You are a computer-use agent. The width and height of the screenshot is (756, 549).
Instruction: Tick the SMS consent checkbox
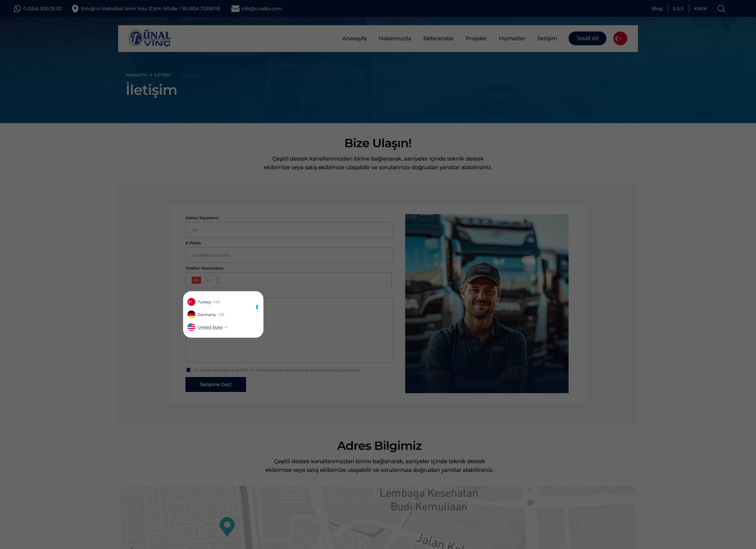[188, 370]
